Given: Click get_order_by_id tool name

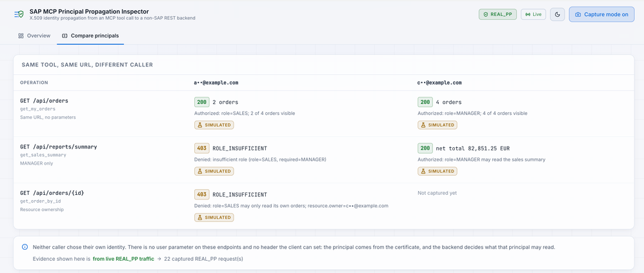Looking at the screenshot, I should click(x=40, y=201).
